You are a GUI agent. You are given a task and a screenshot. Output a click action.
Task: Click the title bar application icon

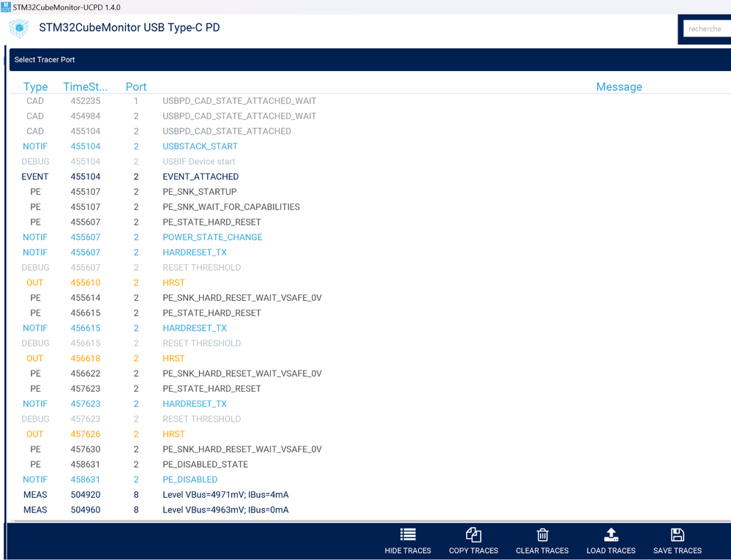coord(6,7)
